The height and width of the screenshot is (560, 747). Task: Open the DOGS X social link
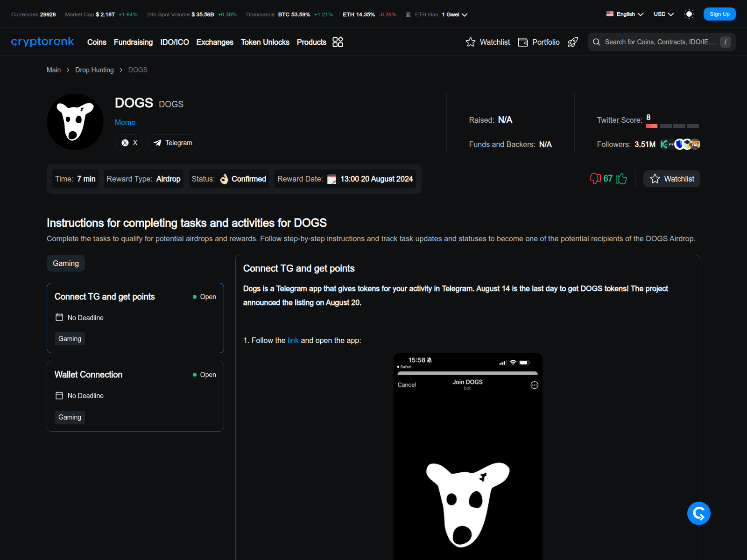pos(129,143)
